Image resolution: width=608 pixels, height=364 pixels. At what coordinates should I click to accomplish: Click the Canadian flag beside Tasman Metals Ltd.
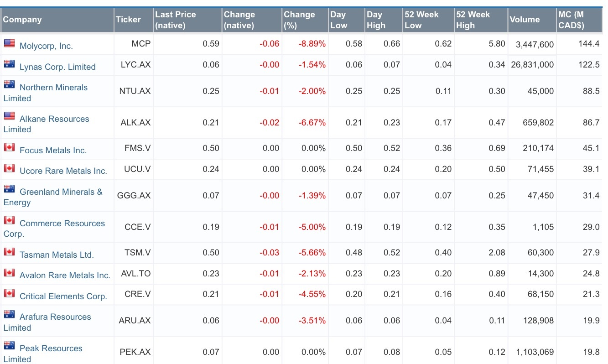point(9,252)
